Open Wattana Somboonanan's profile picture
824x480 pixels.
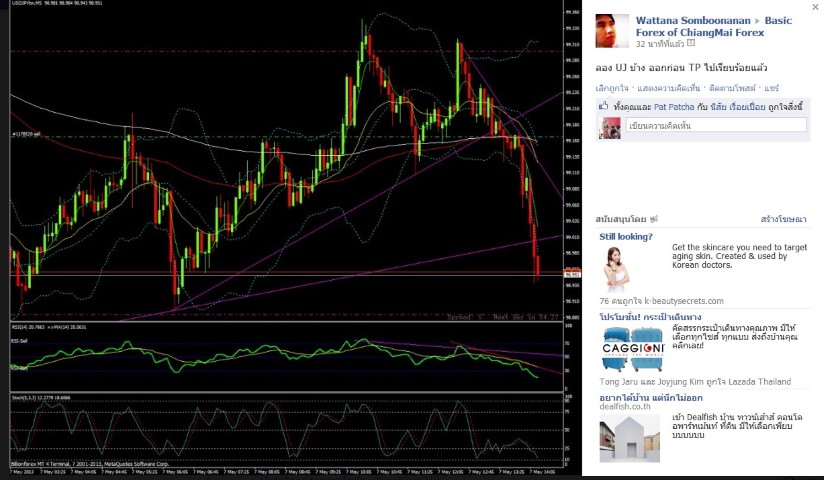(612, 31)
